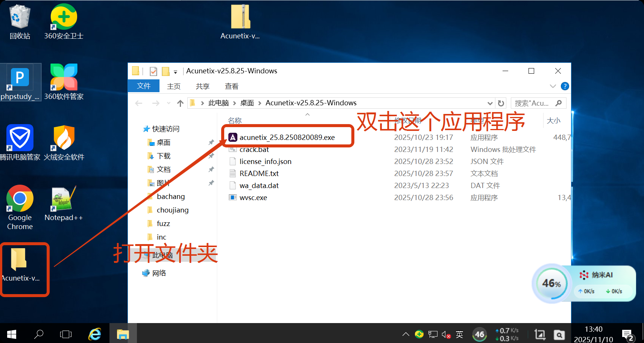Viewport: 644px width, 343px height.
Task: Click the search box in Explorer
Action: point(534,103)
